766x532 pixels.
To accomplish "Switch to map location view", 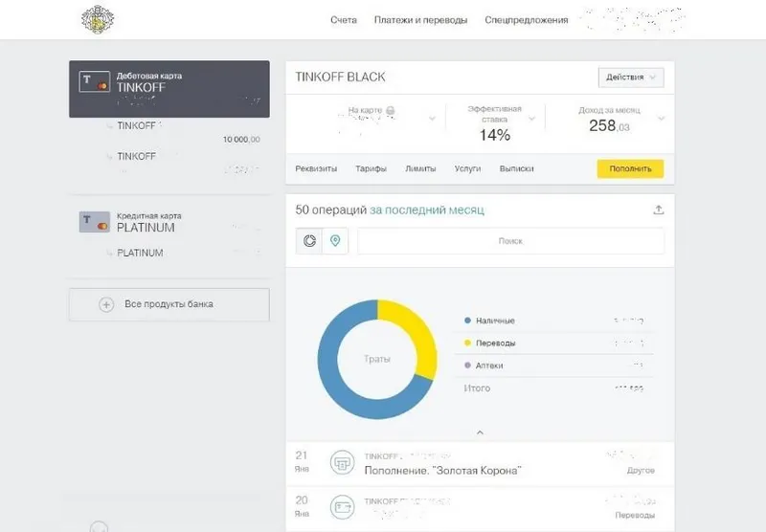I will tap(335, 241).
